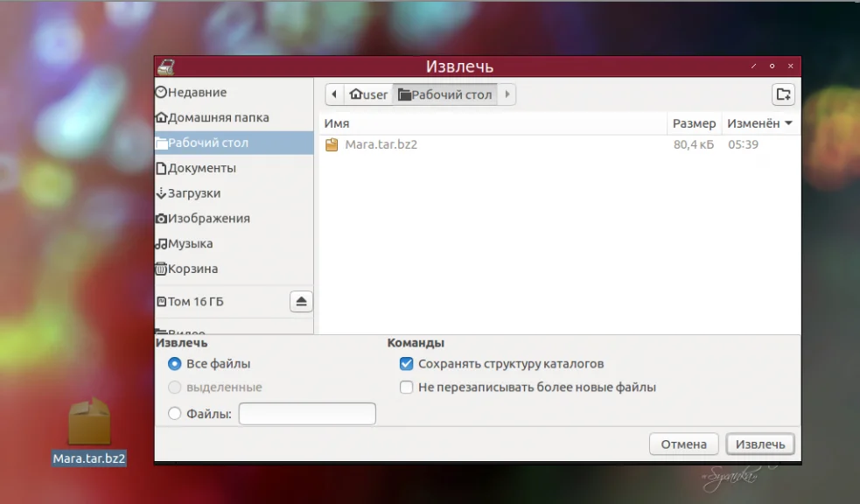Viewport: 860px width, 504px height.
Task: Enable Не перезаписывать более новые файлы
Action: (x=407, y=387)
